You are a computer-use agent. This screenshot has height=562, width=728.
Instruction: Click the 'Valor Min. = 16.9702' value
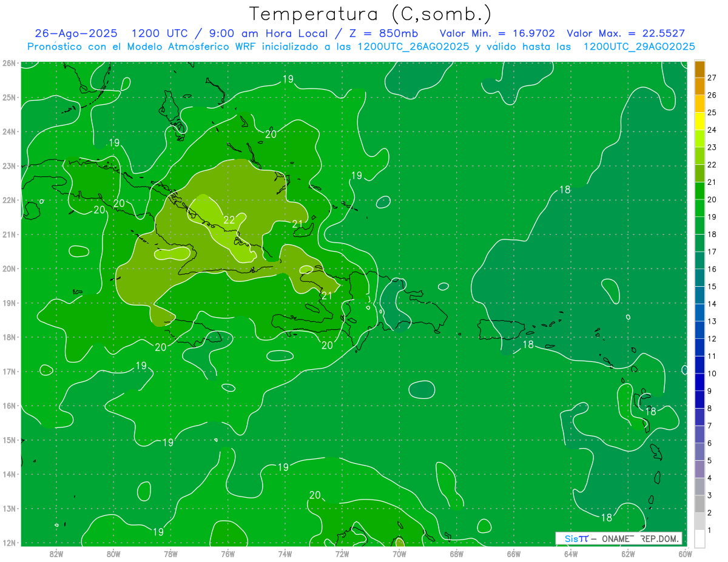497,33
